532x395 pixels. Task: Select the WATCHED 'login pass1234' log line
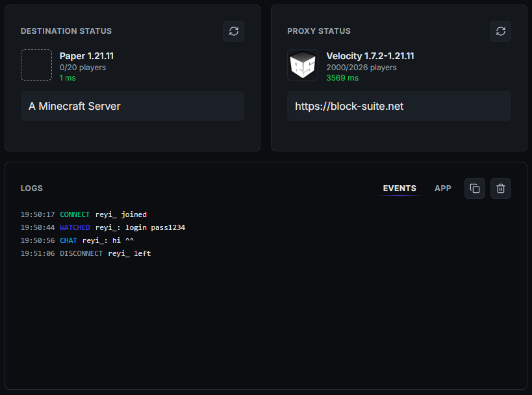pos(103,227)
